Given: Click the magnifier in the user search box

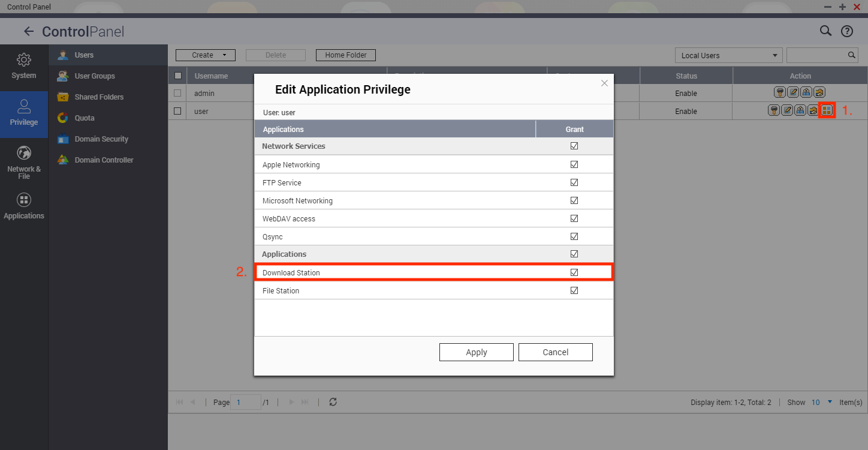Looking at the screenshot, I should pos(851,55).
